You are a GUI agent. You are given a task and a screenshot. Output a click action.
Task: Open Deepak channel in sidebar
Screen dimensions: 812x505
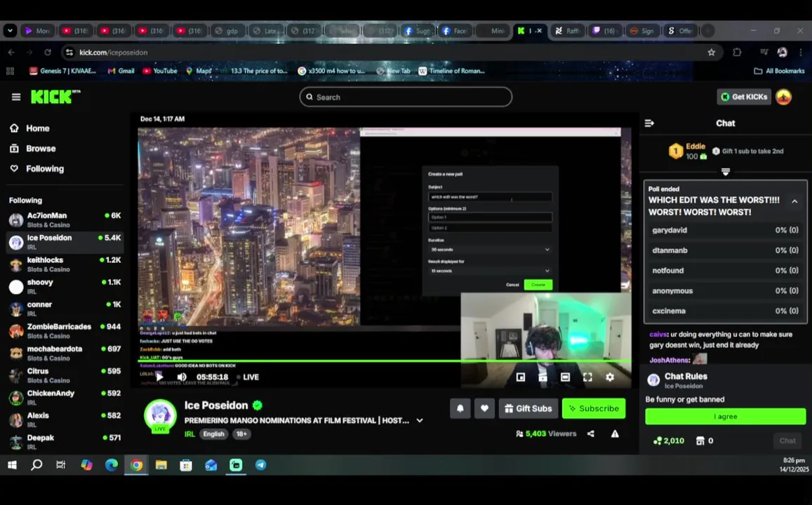click(x=65, y=443)
